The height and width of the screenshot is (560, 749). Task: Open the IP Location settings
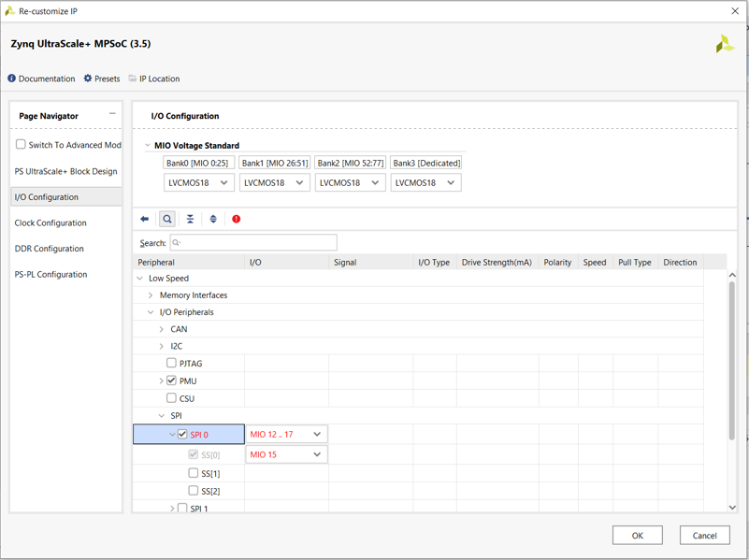click(x=153, y=79)
